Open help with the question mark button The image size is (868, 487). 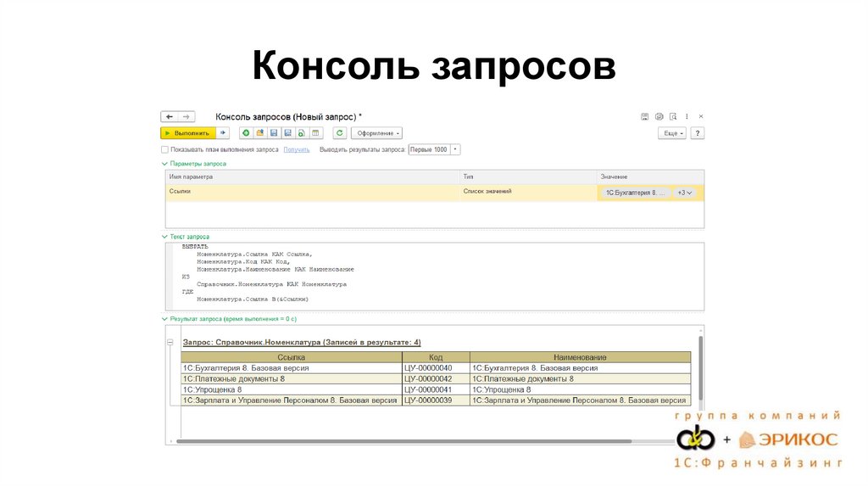(698, 133)
